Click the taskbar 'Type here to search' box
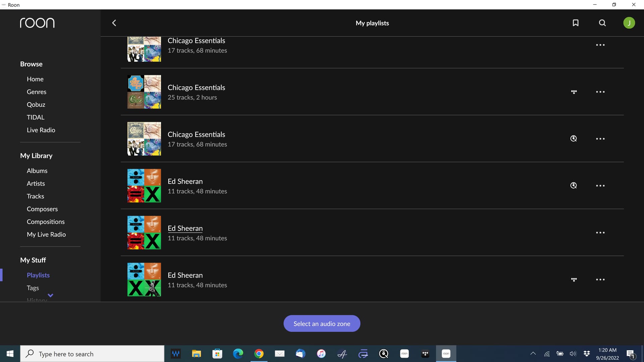The image size is (644, 362). pos(92,354)
